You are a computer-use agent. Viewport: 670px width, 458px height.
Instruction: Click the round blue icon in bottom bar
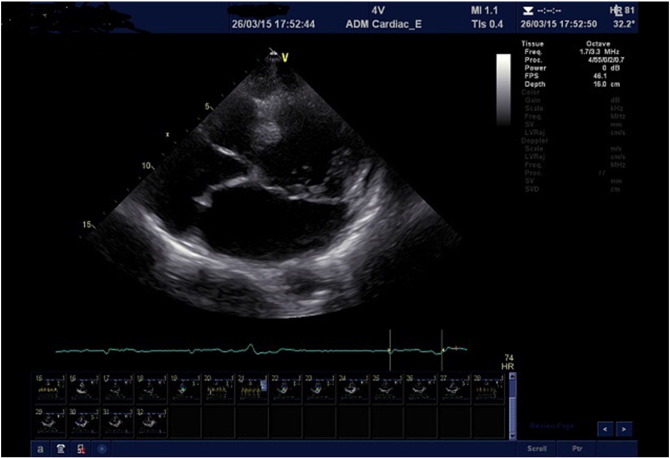click(102, 449)
